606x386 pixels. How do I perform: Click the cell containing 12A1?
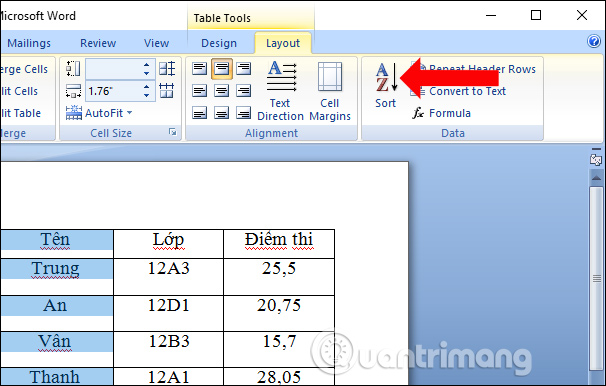pyautogui.click(x=169, y=377)
